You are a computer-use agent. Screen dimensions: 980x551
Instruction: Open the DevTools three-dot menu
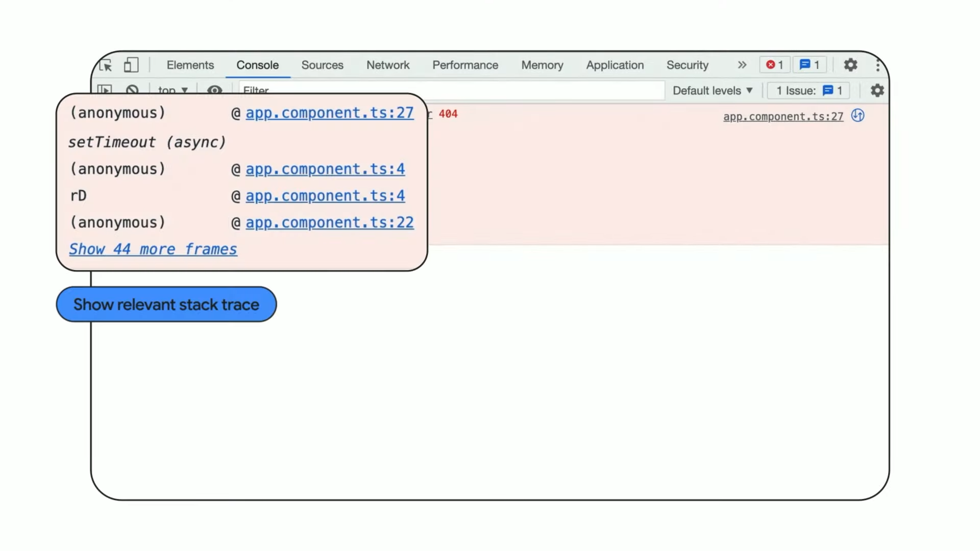(877, 65)
